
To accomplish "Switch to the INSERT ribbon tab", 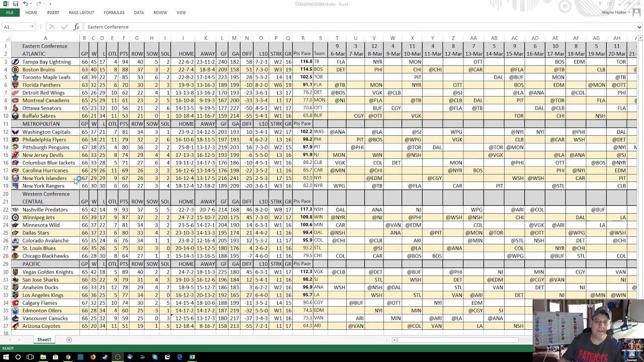I will 53,13.
